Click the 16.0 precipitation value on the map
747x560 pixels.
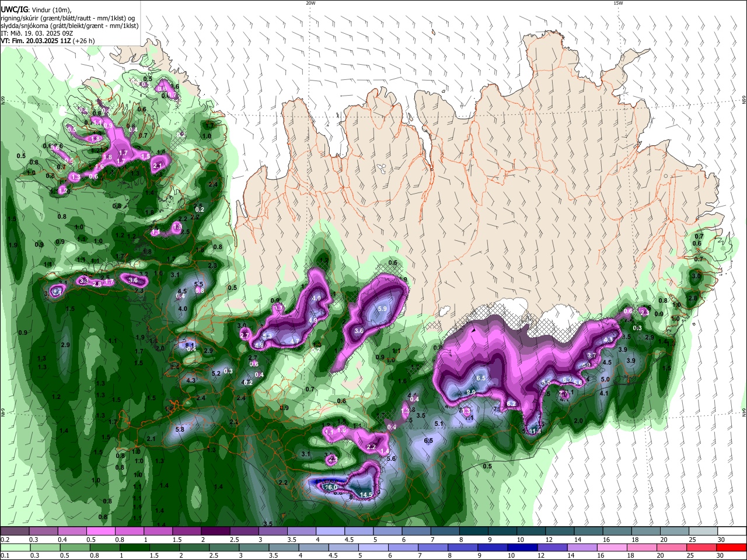[331, 487]
